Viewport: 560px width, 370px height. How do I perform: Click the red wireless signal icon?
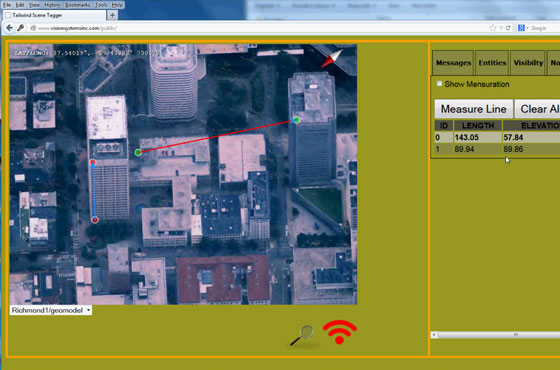[340, 332]
